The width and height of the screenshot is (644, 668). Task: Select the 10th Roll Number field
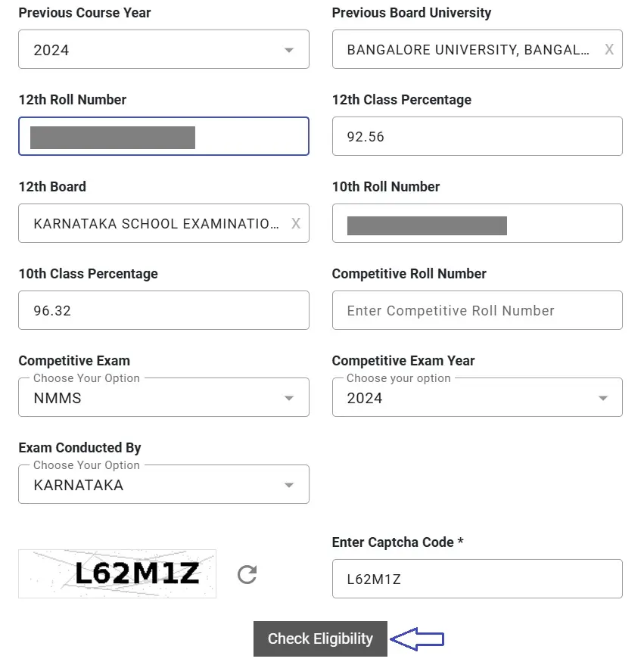(x=477, y=223)
